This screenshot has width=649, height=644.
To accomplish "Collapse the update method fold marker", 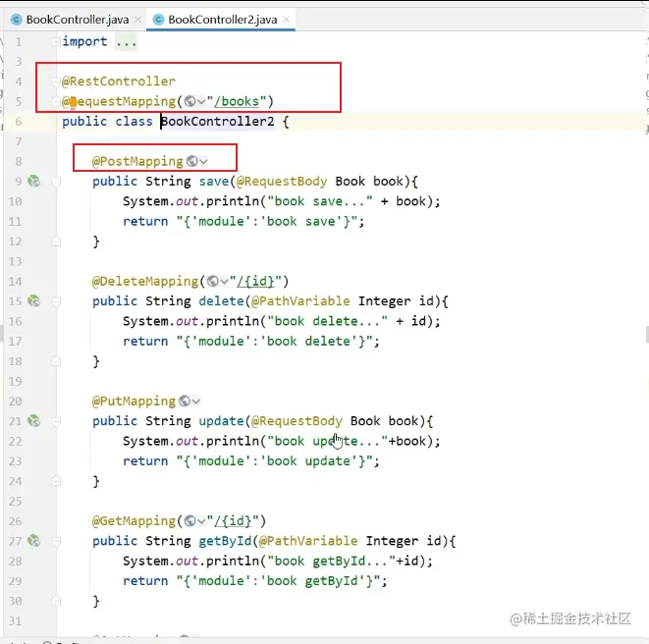I will point(56,421).
